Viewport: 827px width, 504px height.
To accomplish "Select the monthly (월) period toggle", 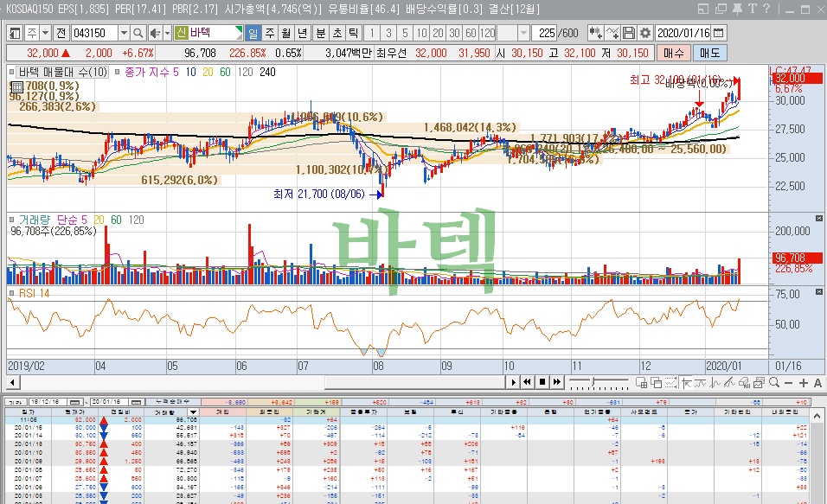I will pyautogui.click(x=285, y=33).
